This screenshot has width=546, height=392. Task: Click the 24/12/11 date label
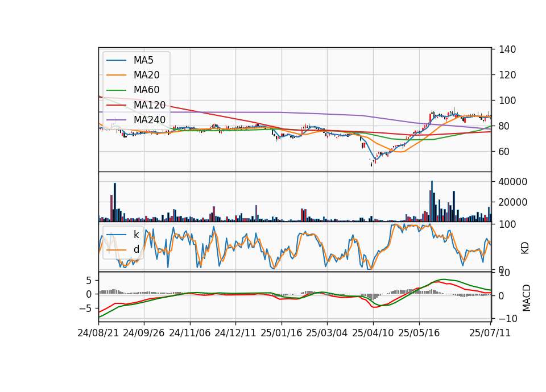(235, 333)
